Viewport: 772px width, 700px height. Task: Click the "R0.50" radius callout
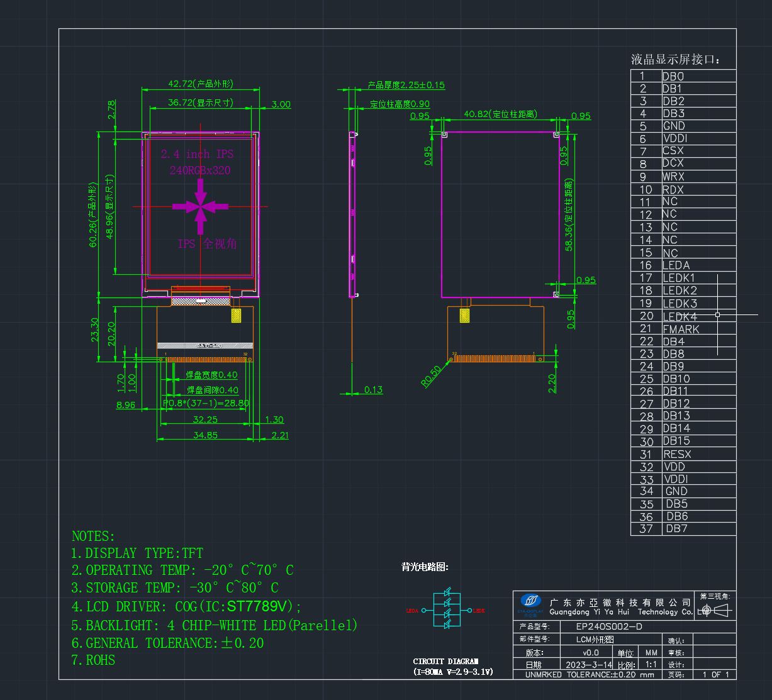[x=432, y=376]
